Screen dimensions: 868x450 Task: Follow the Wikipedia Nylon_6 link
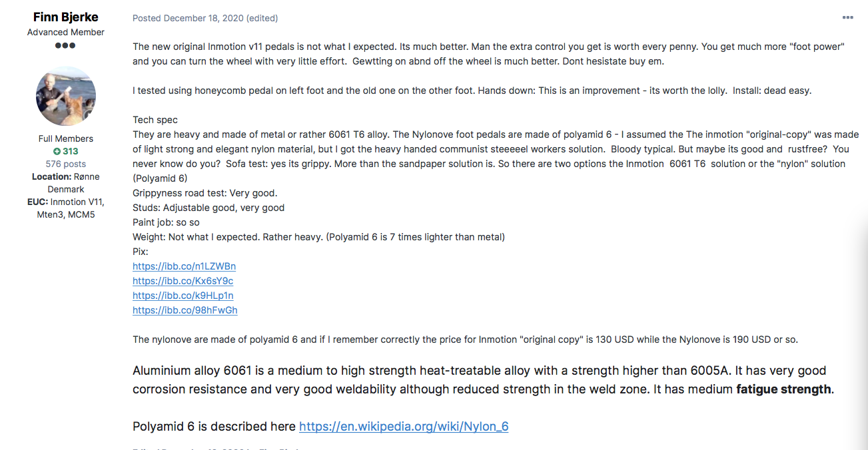pos(404,427)
